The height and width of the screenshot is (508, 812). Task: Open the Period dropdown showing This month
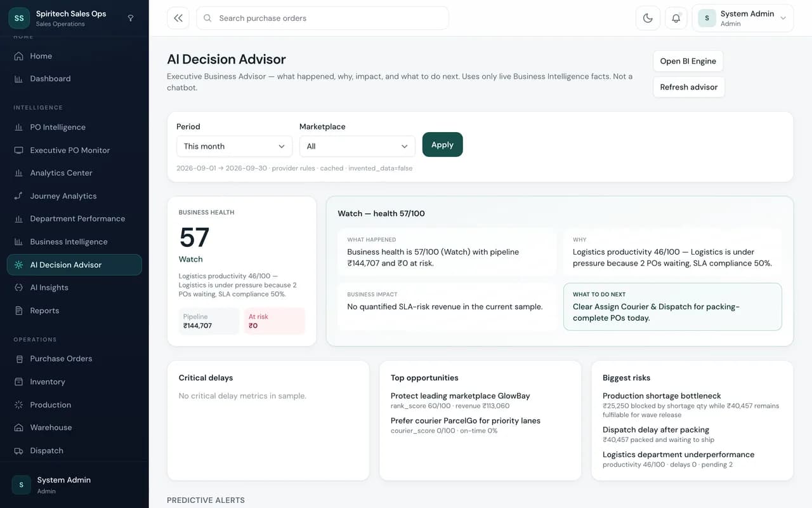click(234, 146)
